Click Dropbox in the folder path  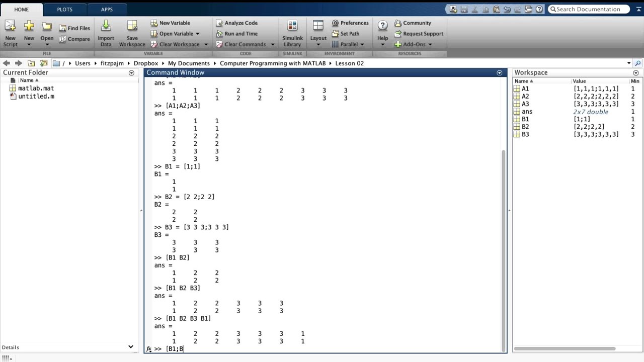(146, 63)
